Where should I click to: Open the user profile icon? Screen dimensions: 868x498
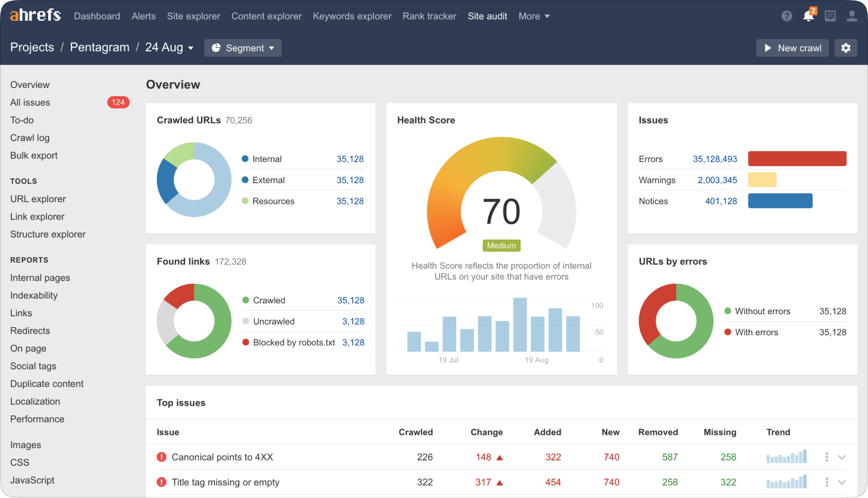[851, 16]
